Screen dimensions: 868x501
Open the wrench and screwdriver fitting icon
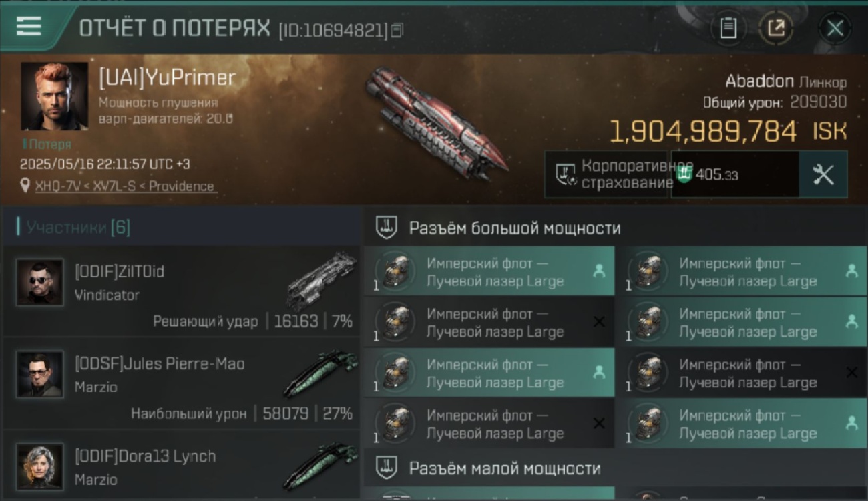823,174
